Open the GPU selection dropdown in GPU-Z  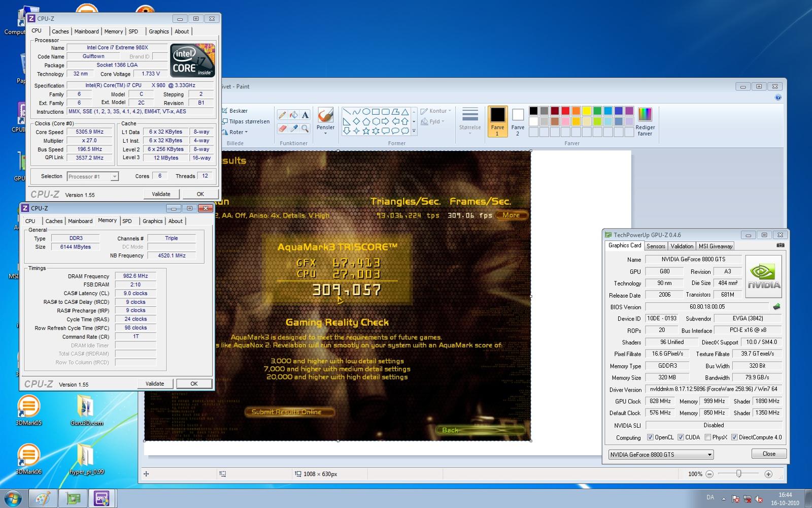(661, 455)
